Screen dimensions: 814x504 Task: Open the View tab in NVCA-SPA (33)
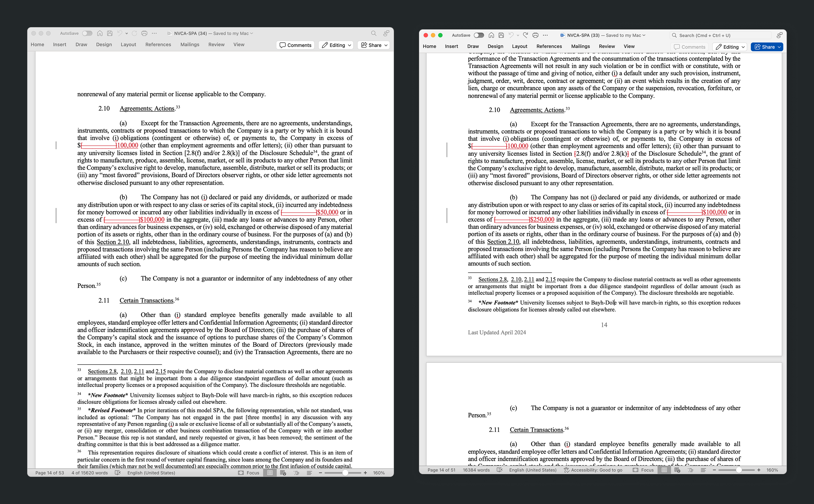629,46
